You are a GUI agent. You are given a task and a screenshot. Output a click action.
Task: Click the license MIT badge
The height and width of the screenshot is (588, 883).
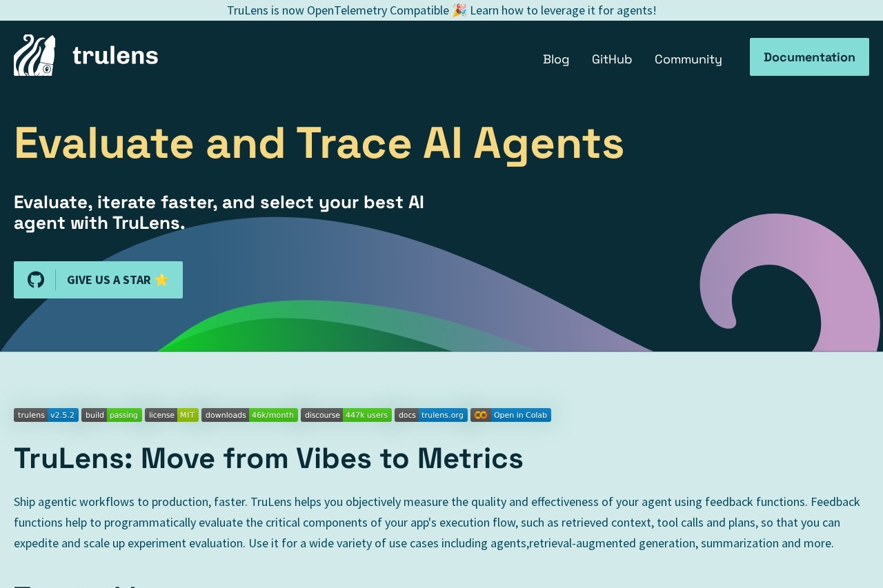point(172,415)
